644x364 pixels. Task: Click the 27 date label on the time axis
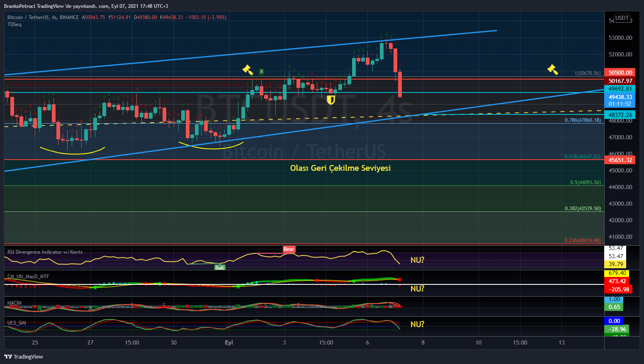[x=90, y=342]
